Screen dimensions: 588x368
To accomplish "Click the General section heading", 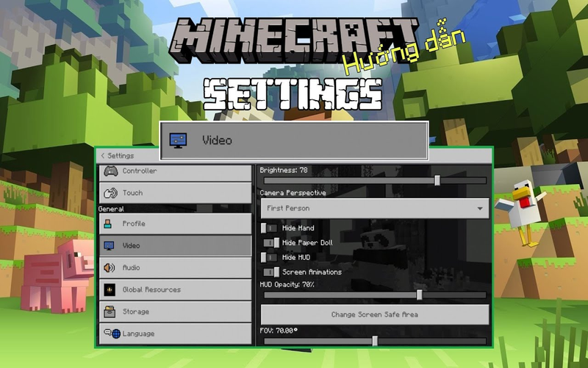I will [112, 209].
